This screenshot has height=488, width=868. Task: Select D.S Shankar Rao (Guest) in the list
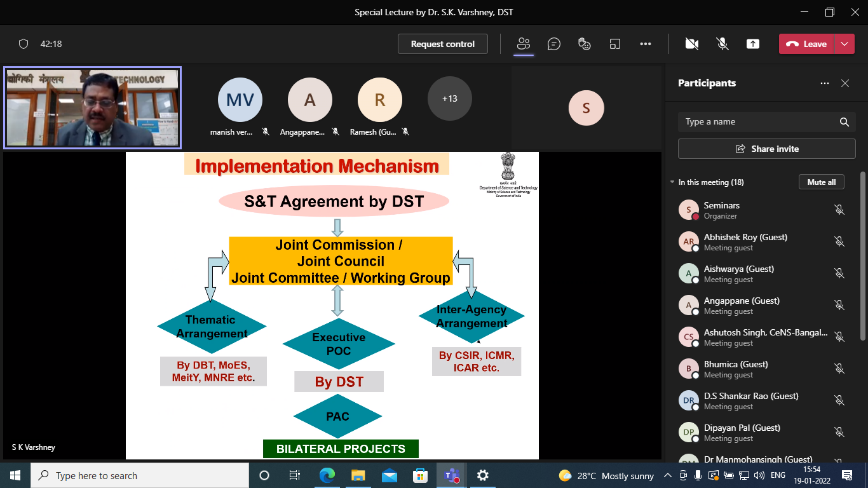click(763, 401)
